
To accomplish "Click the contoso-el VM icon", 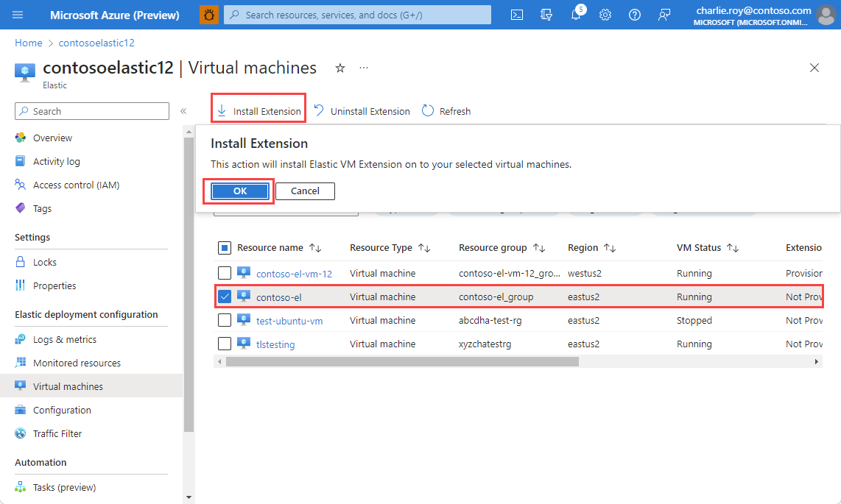I will click(x=244, y=297).
